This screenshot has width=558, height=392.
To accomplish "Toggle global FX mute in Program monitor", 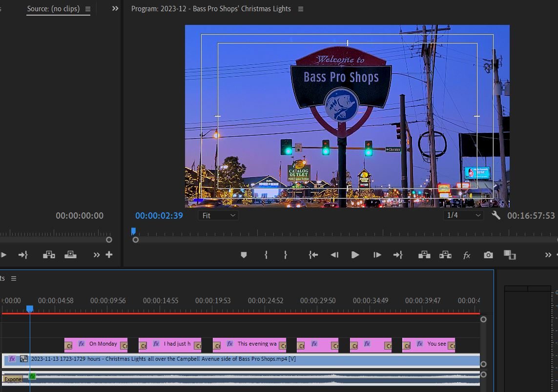I will point(467,255).
